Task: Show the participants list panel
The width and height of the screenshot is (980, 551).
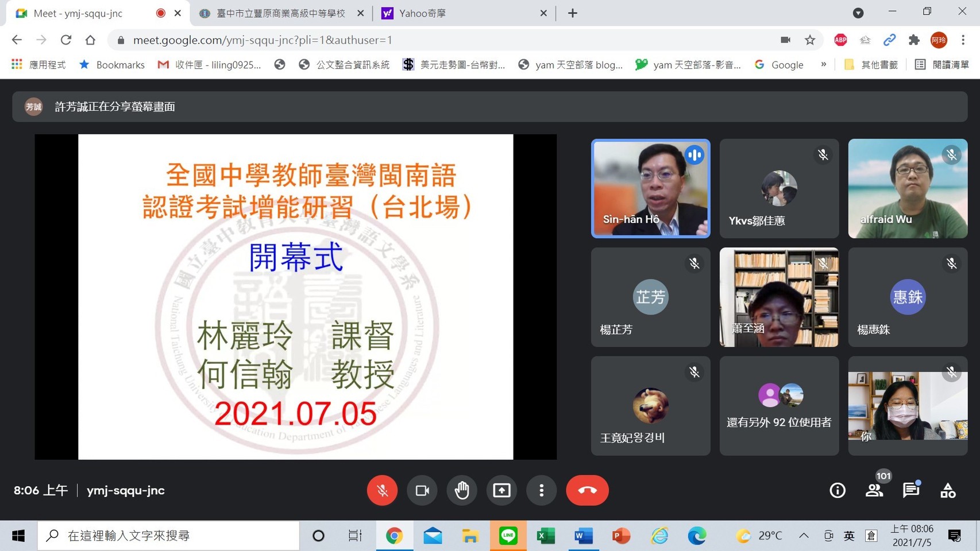Action: (874, 490)
